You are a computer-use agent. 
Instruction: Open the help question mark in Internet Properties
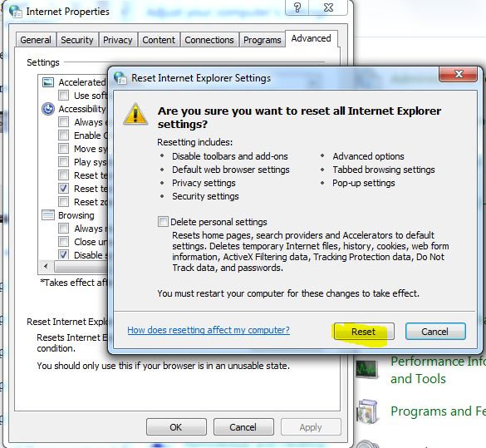[x=297, y=7]
